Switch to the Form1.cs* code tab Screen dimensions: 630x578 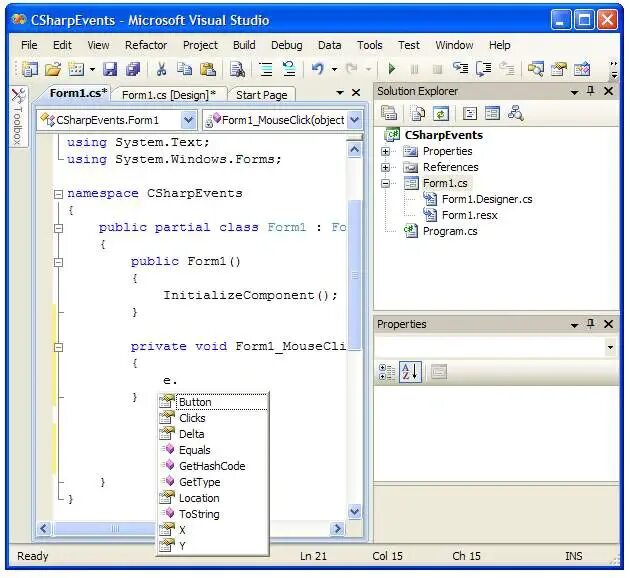78,93
